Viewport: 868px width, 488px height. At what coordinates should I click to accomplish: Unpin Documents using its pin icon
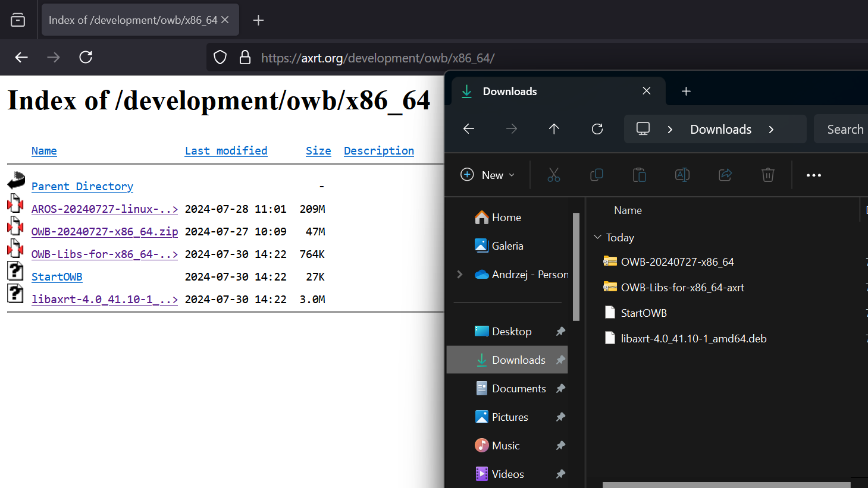[560, 389]
